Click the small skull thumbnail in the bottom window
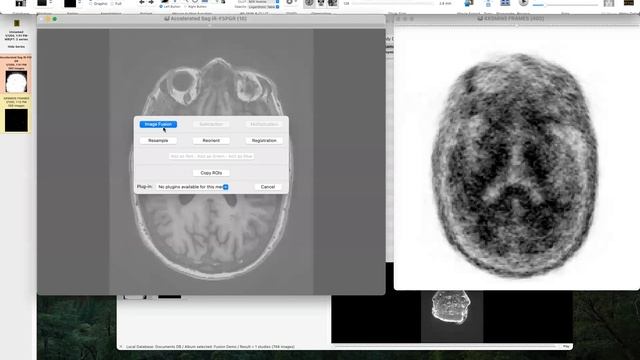The image size is (640, 360). click(451, 307)
